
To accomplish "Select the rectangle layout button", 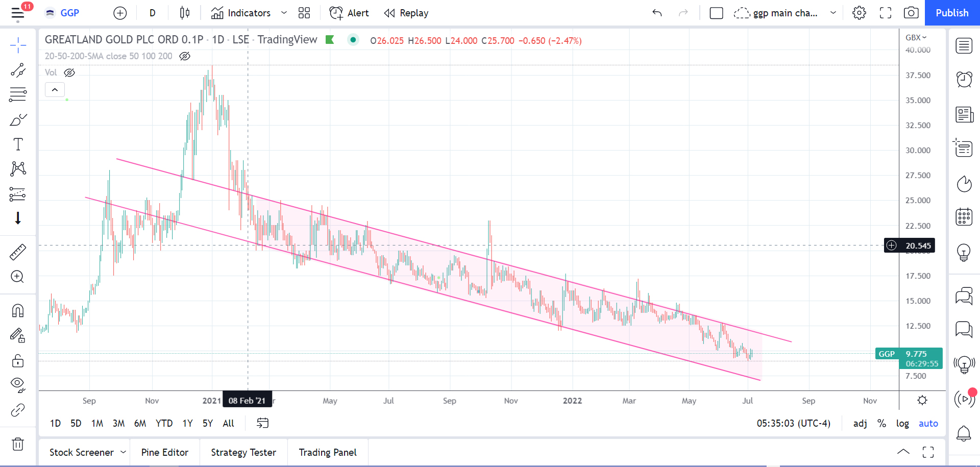I will pyautogui.click(x=716, y=13).
